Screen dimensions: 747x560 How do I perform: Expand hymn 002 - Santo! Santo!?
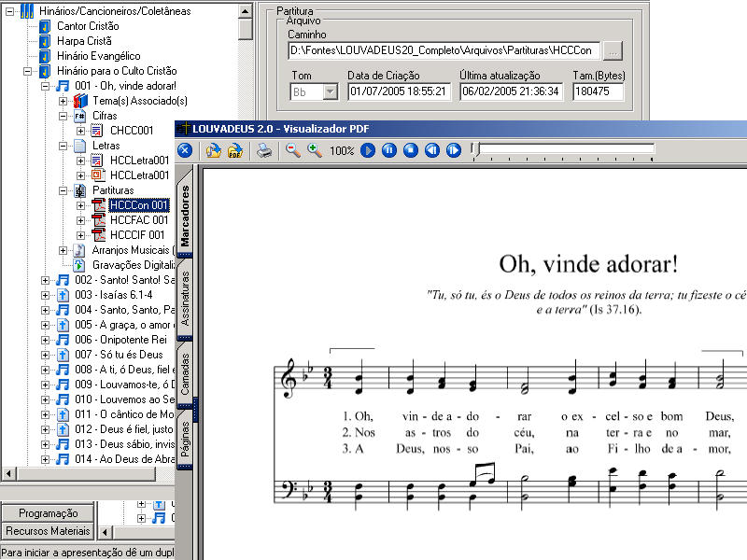point(45,281)
